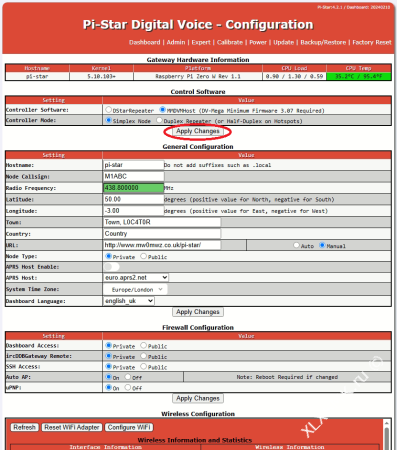Image resolution: width=397 pixels, height=450 pixels.
Task: Set URL mode to Auto
Action: click(296, 245)
